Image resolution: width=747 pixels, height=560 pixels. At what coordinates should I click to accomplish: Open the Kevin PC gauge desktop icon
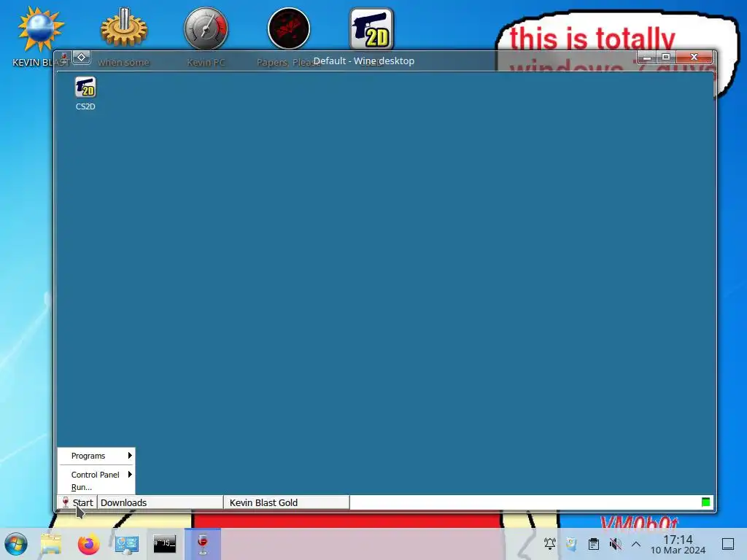(x=206, y=28)
